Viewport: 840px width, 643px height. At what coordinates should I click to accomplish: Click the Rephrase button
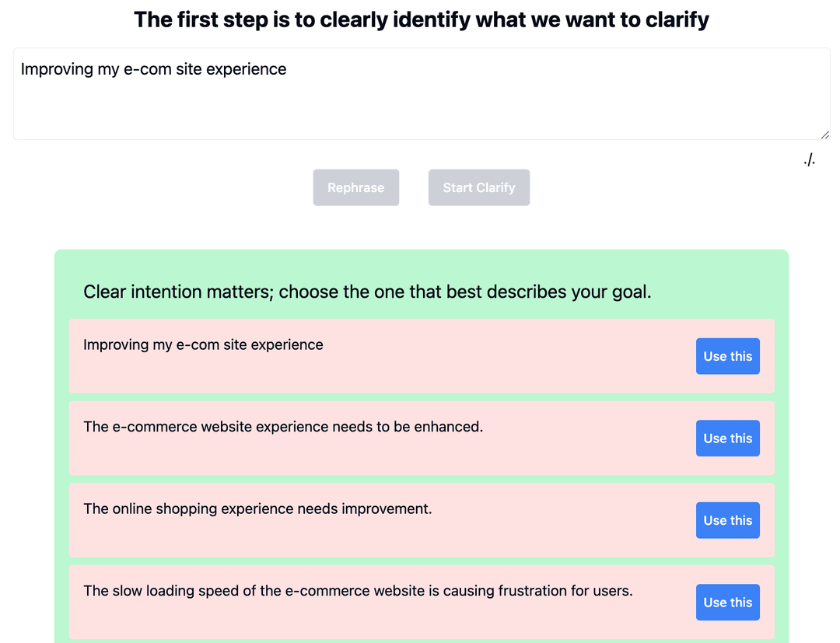click(x=355, y=187)
